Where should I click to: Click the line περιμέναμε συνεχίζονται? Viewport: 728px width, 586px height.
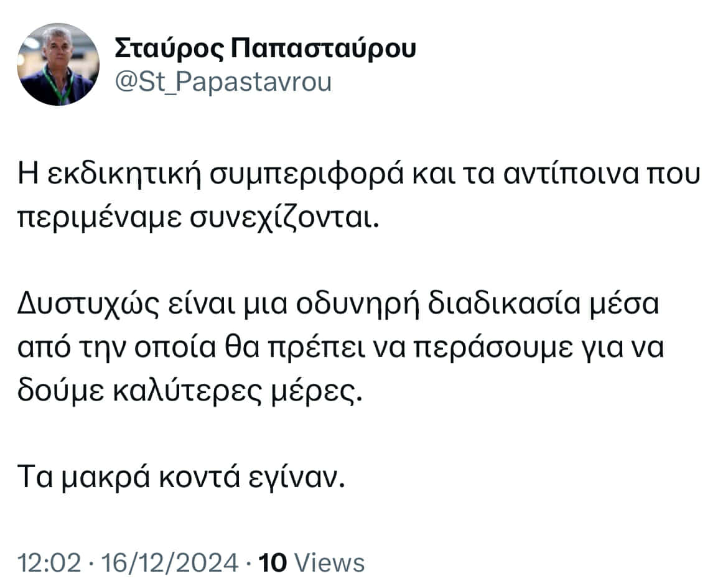198,218
